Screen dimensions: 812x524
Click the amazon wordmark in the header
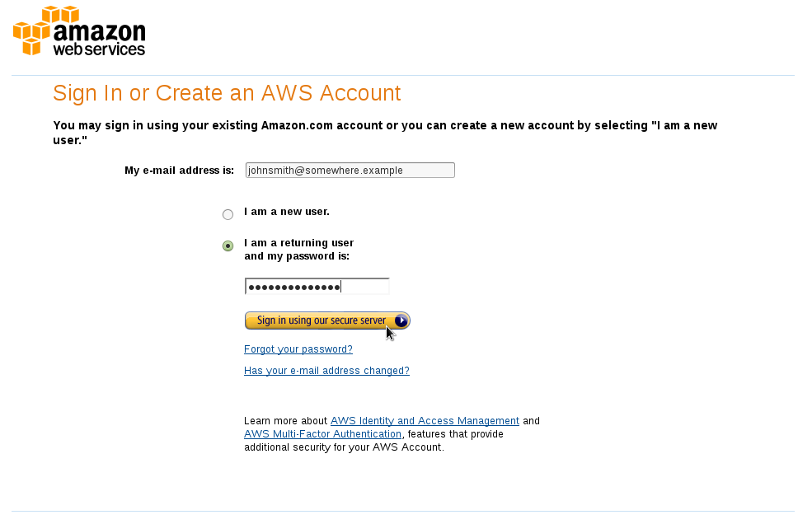99,31
